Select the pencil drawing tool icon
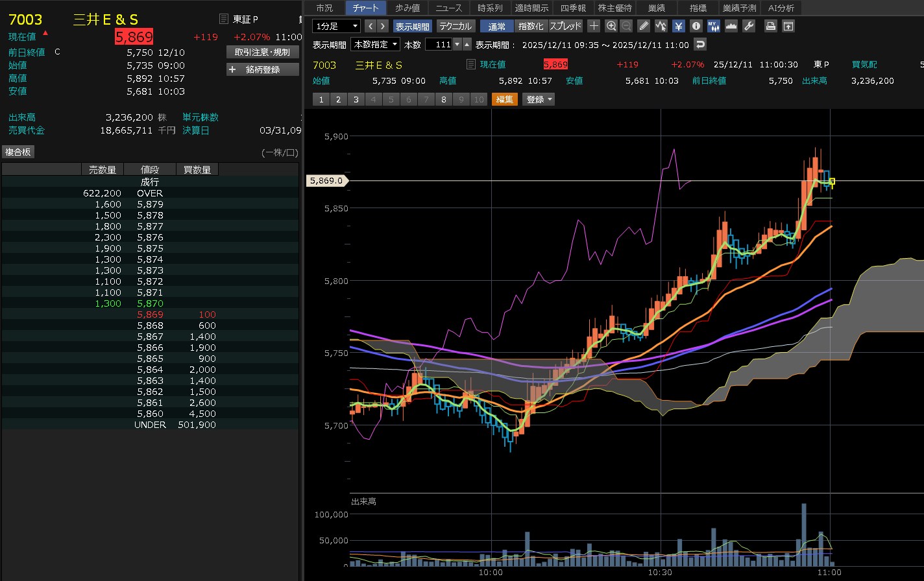Viewport: 924px width, 581px height. [x=644, y=26]
